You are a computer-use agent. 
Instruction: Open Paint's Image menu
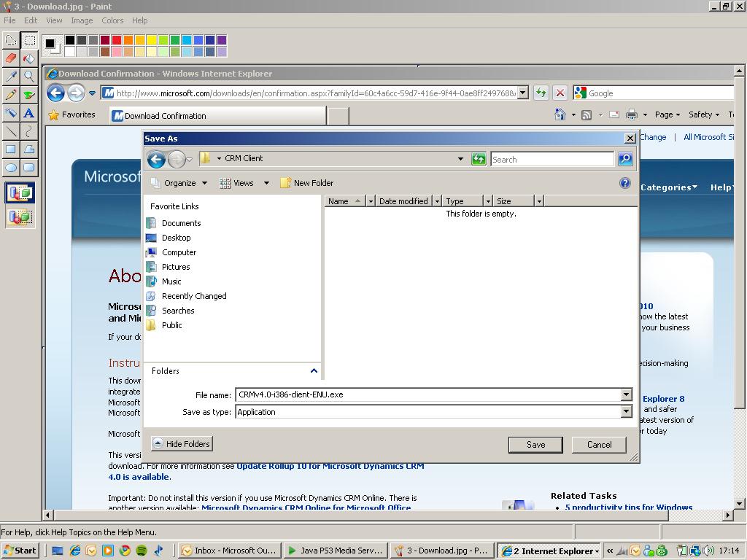tap(82, 20)
